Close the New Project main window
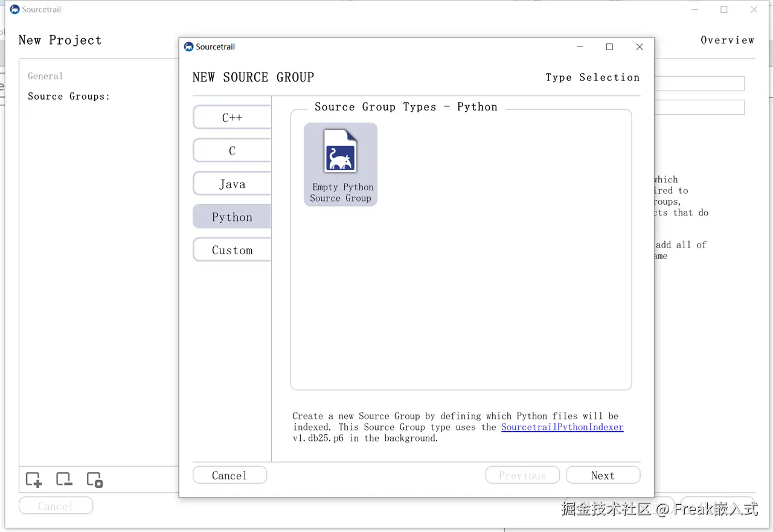Viewport: 773px width, 532px height. 754,9
